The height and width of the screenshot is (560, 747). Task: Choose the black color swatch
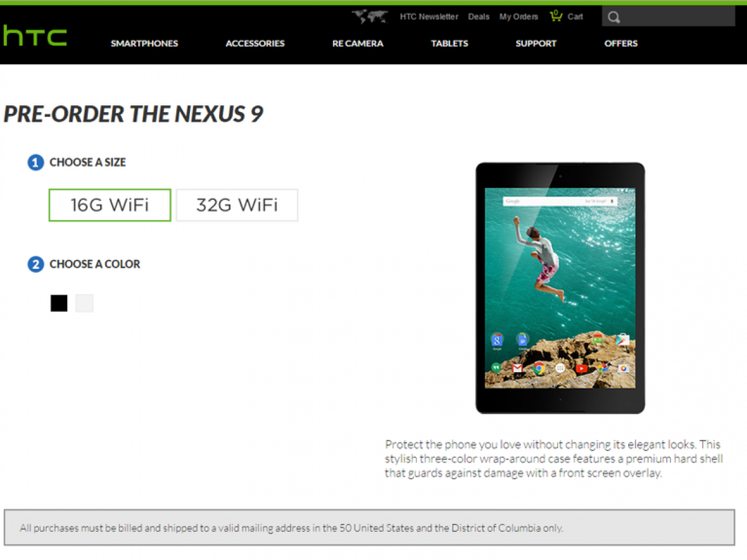click(x=59, y=304)
